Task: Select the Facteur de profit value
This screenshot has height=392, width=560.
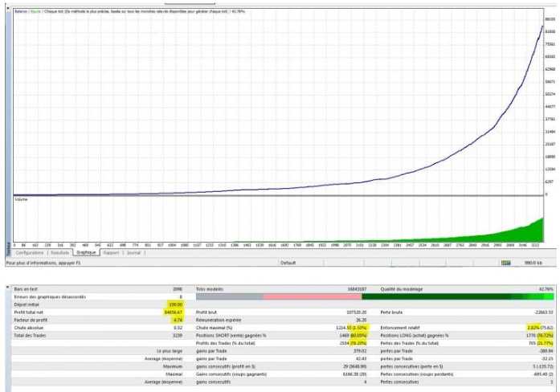Action: pos(178,320)
